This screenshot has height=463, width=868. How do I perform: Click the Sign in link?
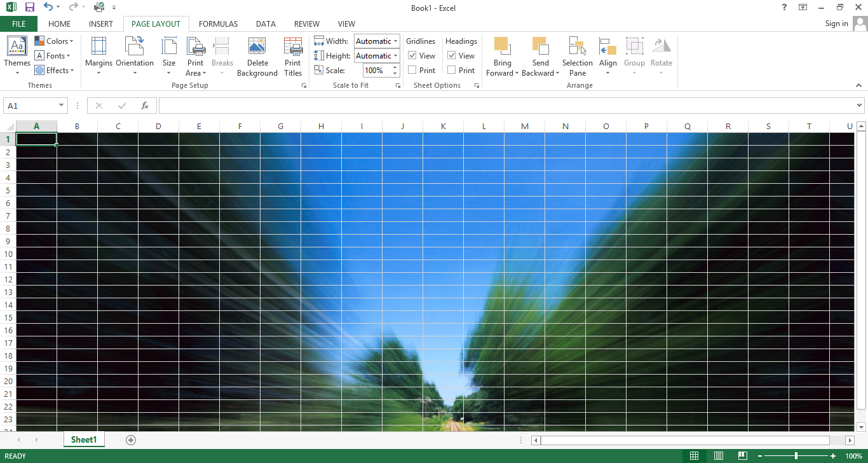[836, 24]
